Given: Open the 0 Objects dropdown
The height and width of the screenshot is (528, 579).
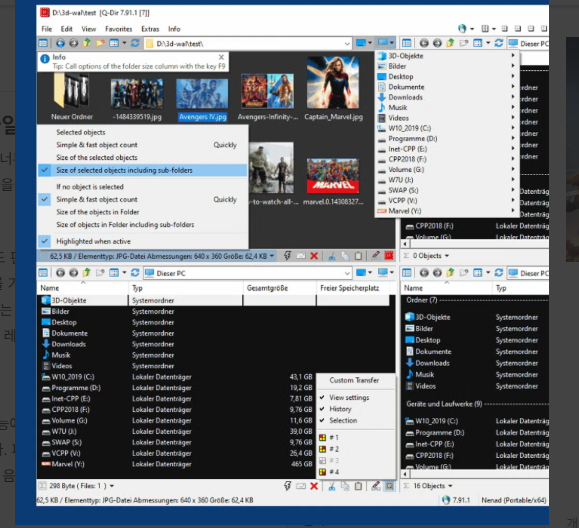Looking at the screenshot, I should (x=447, y=256).
